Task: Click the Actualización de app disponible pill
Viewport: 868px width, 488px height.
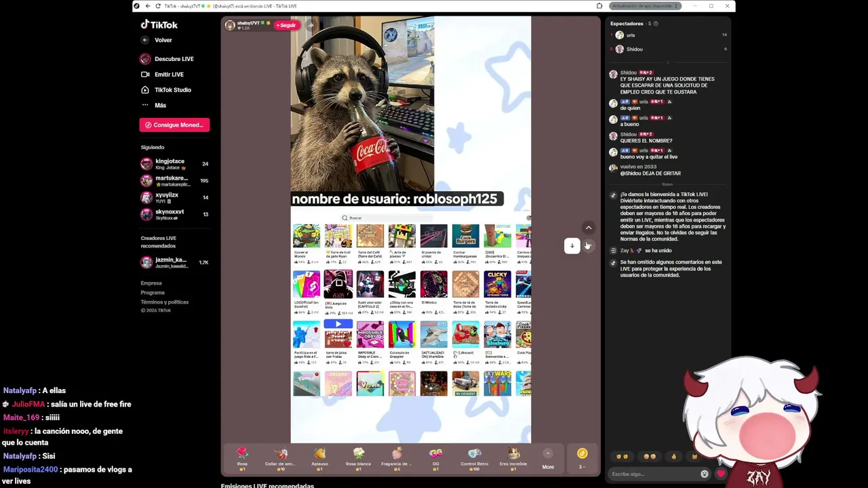Action: pyautogui.click(x=645, y=6)
